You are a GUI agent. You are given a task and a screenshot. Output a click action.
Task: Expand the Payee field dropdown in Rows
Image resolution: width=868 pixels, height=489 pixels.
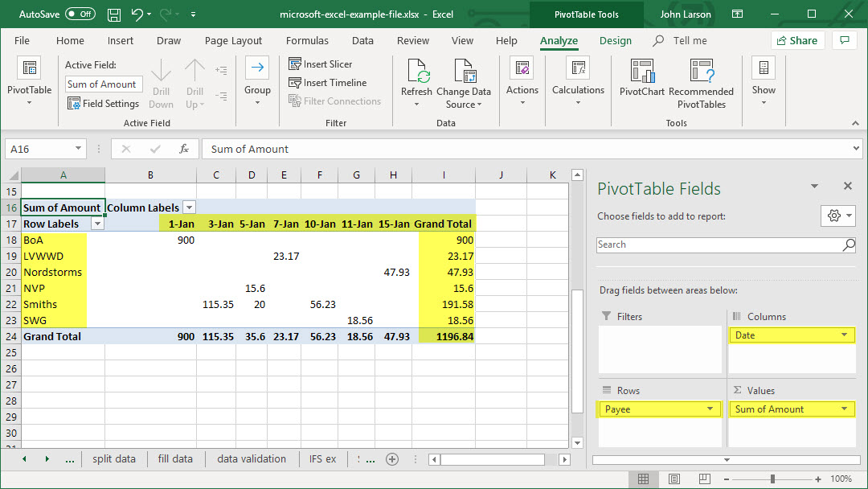coord(710,409)
